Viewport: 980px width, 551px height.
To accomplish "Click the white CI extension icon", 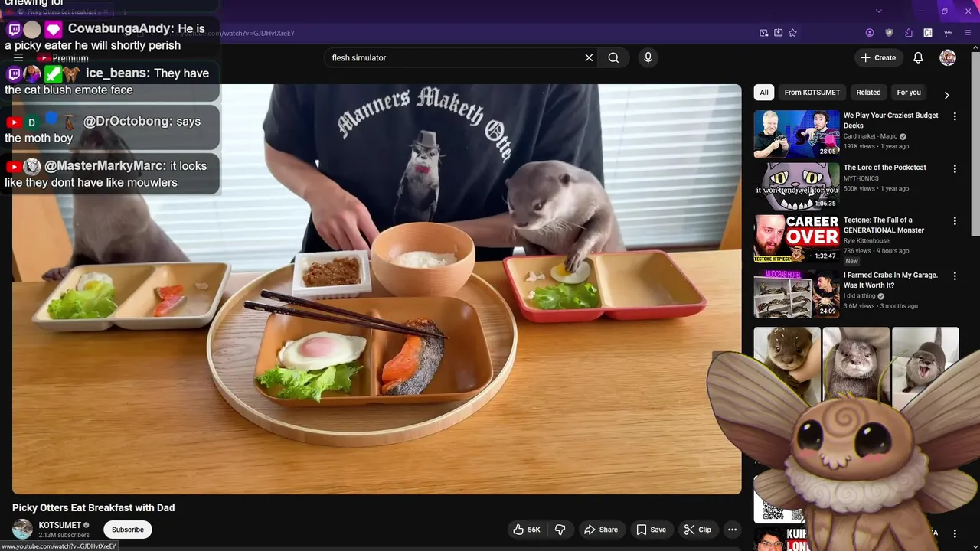I will point(928,33).
